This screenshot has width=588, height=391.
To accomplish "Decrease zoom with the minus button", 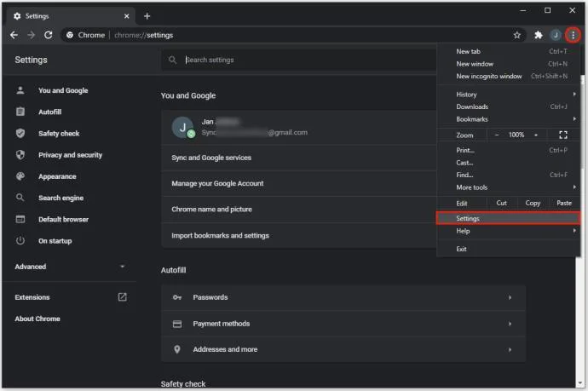I will pyautogui.click(x=497, y=135).
